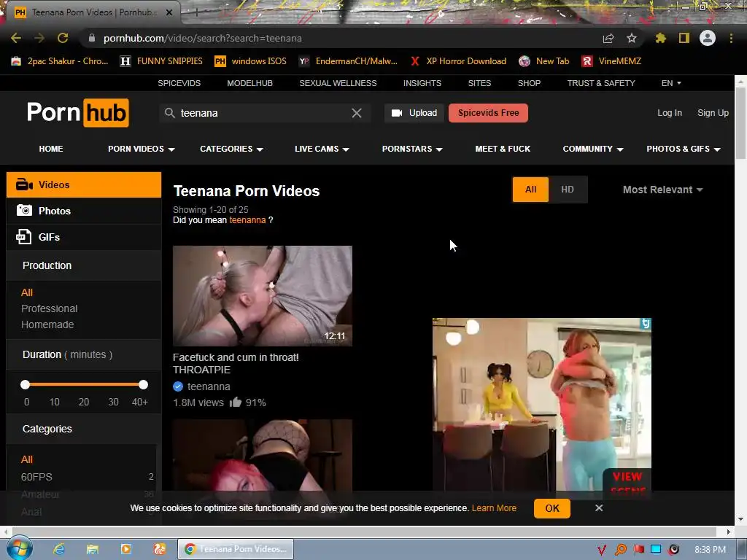Viewport: 747px width, 560px height.
Task: Go back using the browser back arrow
Action: point(16,38)
